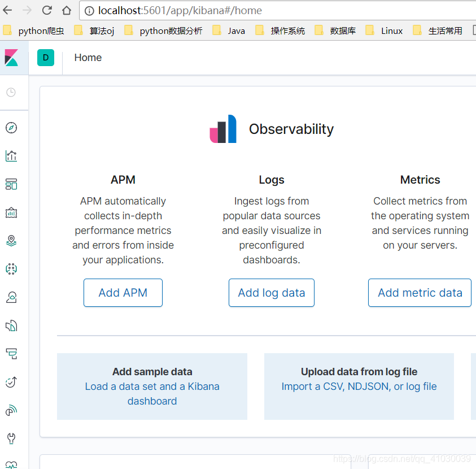Screen dimensions: 476x469
Task: Open browser home page button
Action: pyautogui.click(x=67, y=10)
